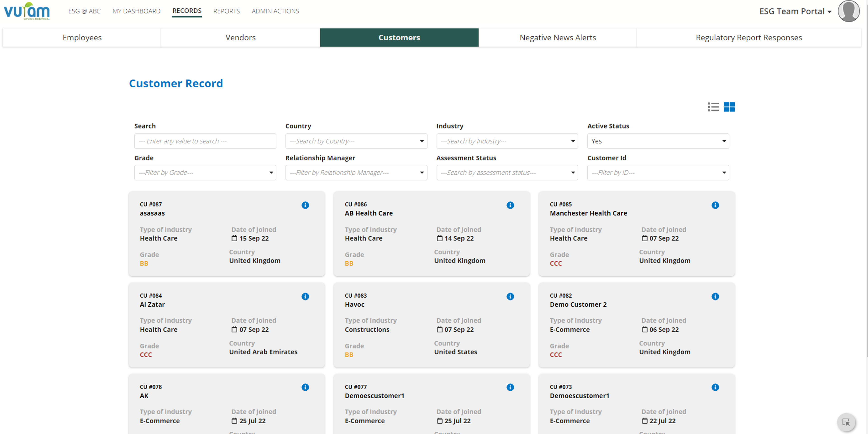Switch to the Employees tab
This screenshot has height=434, width=868.
tap(82, 37)
